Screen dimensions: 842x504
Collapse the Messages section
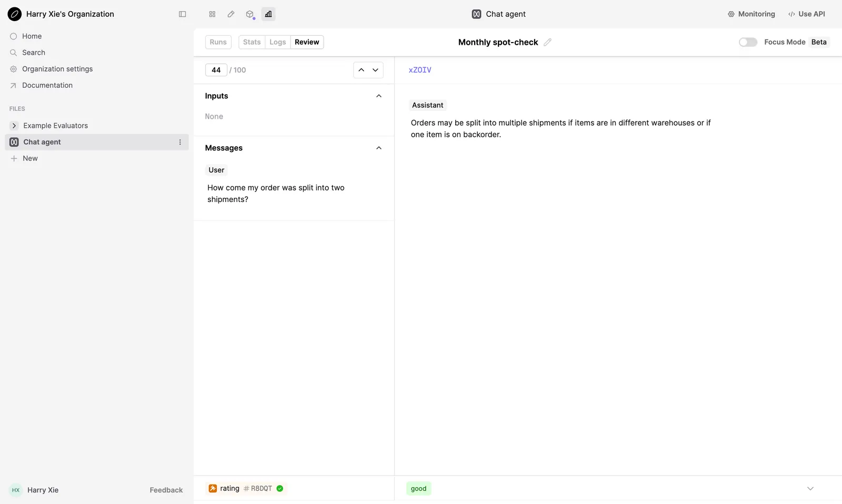tap(379, 148)
